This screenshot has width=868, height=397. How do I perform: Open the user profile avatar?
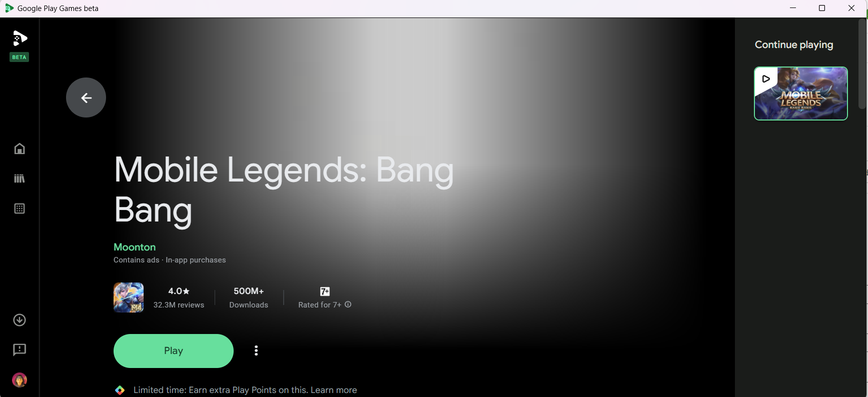(x=20, y=380)
